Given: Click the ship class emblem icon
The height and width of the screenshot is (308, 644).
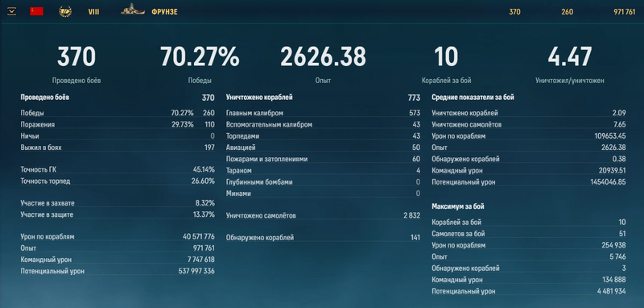Looking at the screenshot, I should [65, 11].
